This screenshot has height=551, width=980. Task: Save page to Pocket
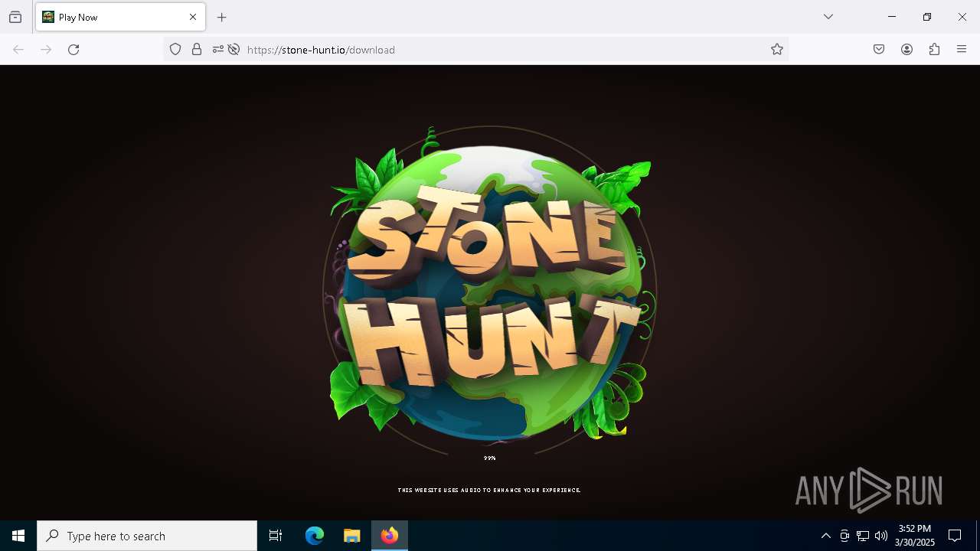[x=879, y=50]
